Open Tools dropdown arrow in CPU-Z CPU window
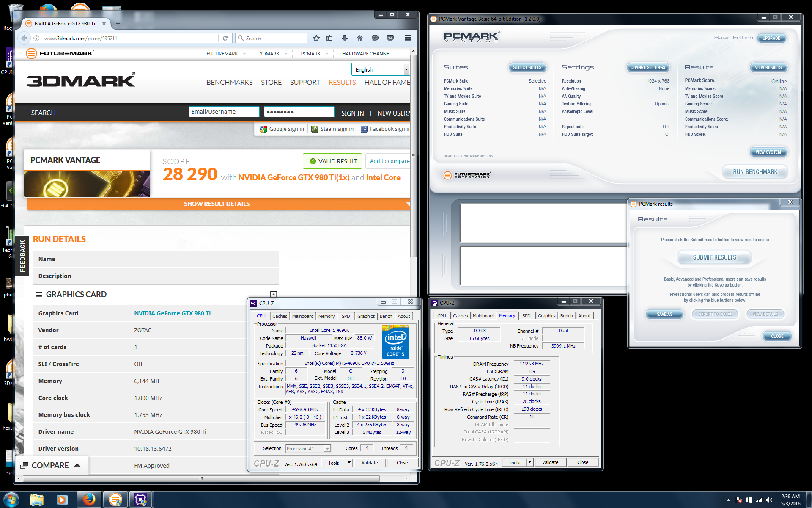Screen dimensions: 812x508 click(349, 463)
